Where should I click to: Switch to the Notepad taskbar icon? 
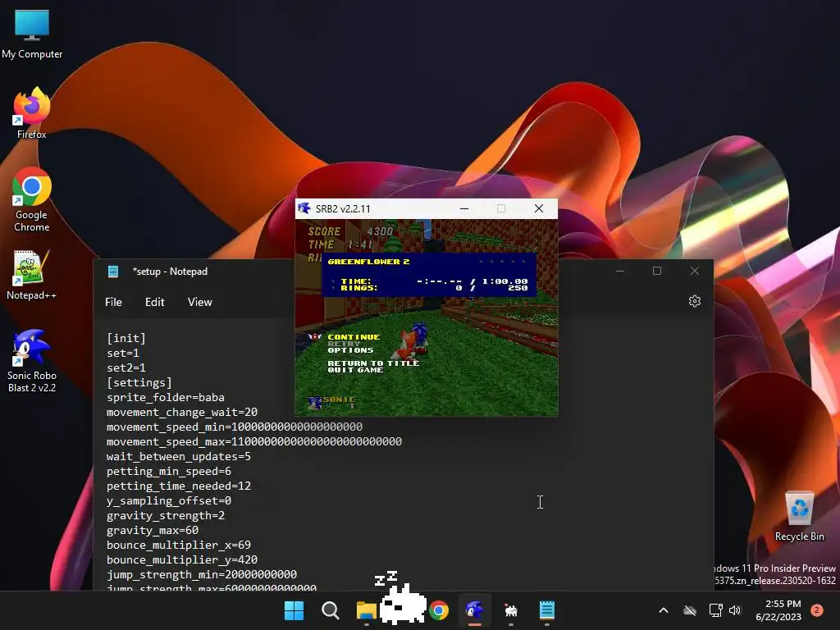pos(547,610)
